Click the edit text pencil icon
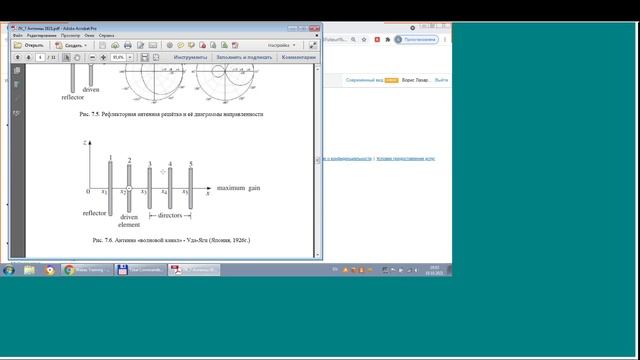Image resolution: width=640 pixels, height=360 pixels. 140,45
